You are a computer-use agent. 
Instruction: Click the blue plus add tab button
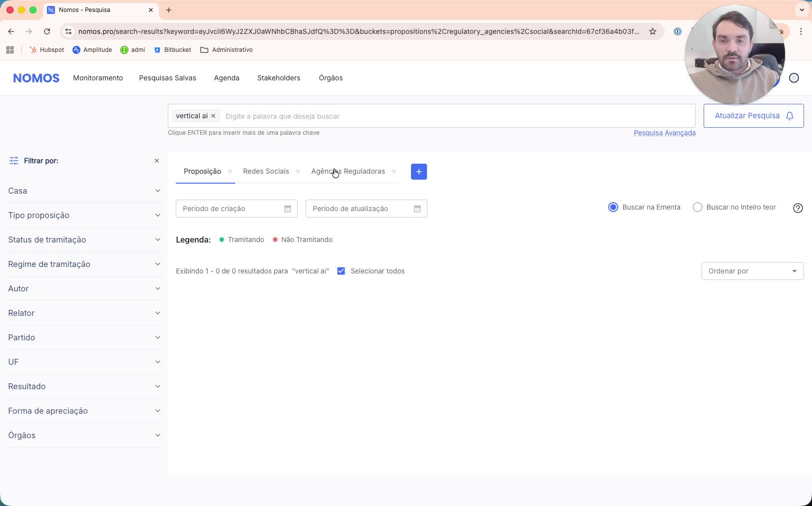pos(418,172)
